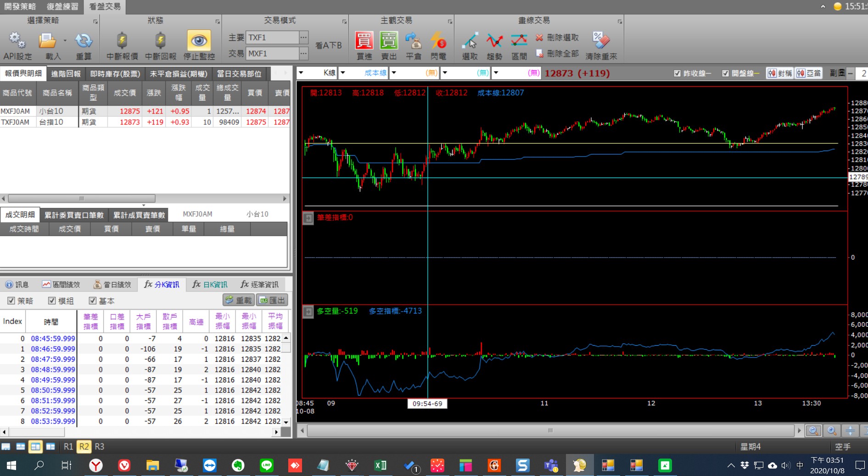Open the 未平倉損益(期權) tab
868x476 pixels.
[x=179, y=73]
